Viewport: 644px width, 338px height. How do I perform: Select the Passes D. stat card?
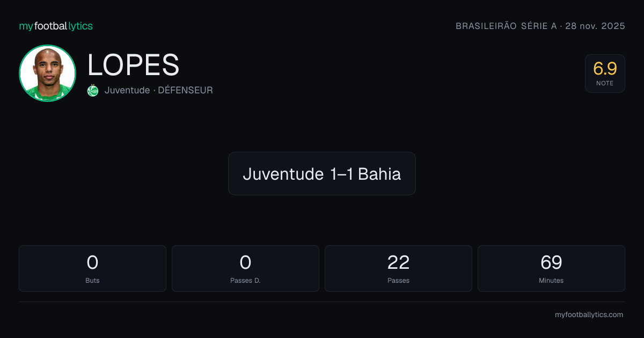click(x=245, y=268)
